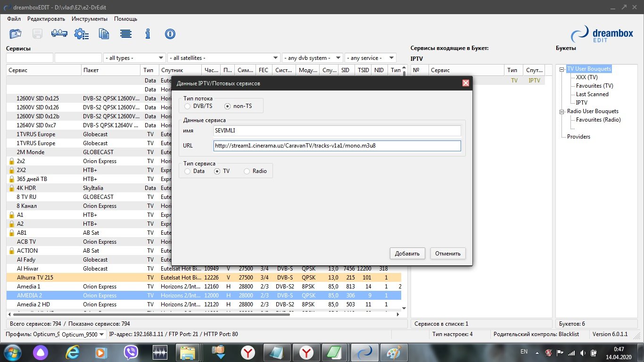Expand the 'all satellites' dropdown
The image size is (644, 362).
pos(223,58)
